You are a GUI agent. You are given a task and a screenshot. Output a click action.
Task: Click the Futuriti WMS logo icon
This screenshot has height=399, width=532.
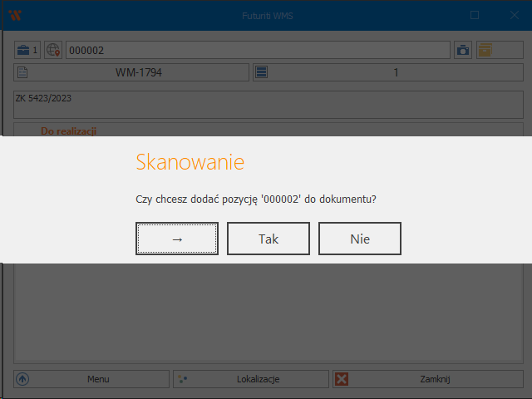pos(15,15)
